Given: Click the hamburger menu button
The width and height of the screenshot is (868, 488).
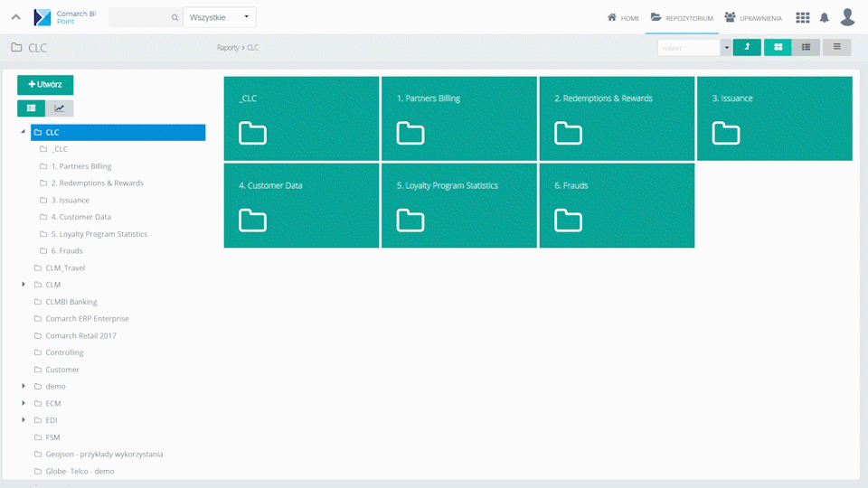Looking at the screenshot, I should (836, 47).
